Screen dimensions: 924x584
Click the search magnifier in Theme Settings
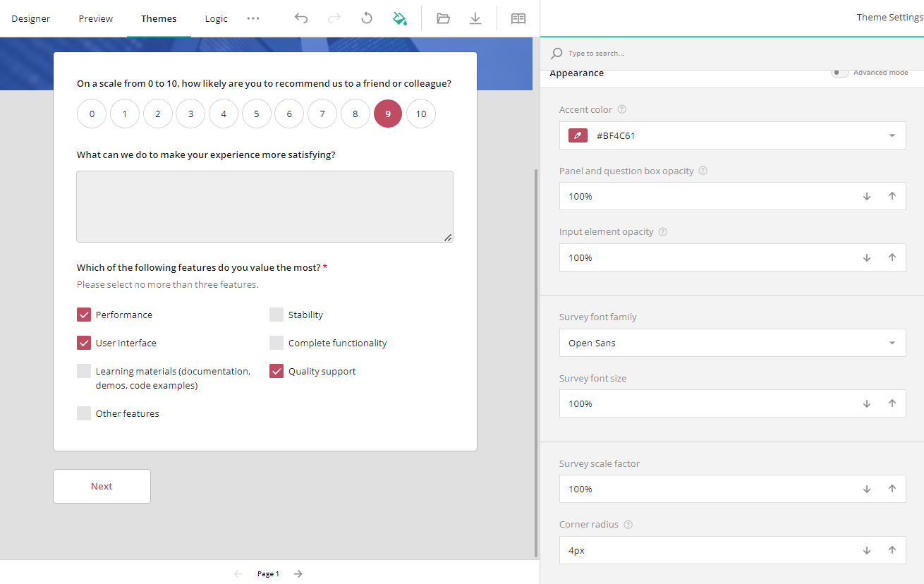tap(557, 53)
